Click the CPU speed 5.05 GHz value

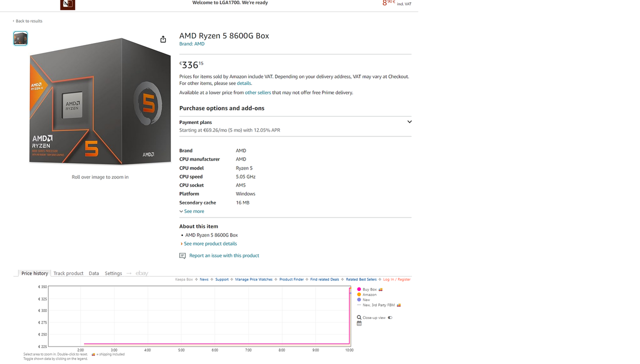(245, 176)
